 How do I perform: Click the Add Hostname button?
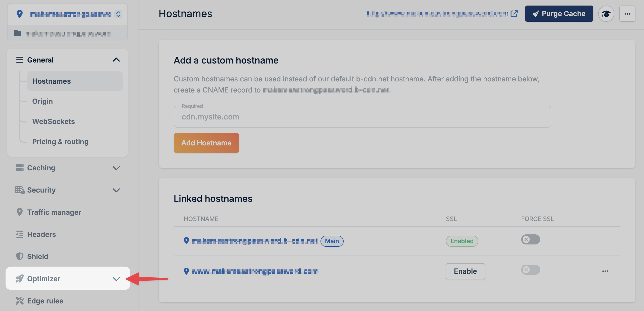point(206,143)
